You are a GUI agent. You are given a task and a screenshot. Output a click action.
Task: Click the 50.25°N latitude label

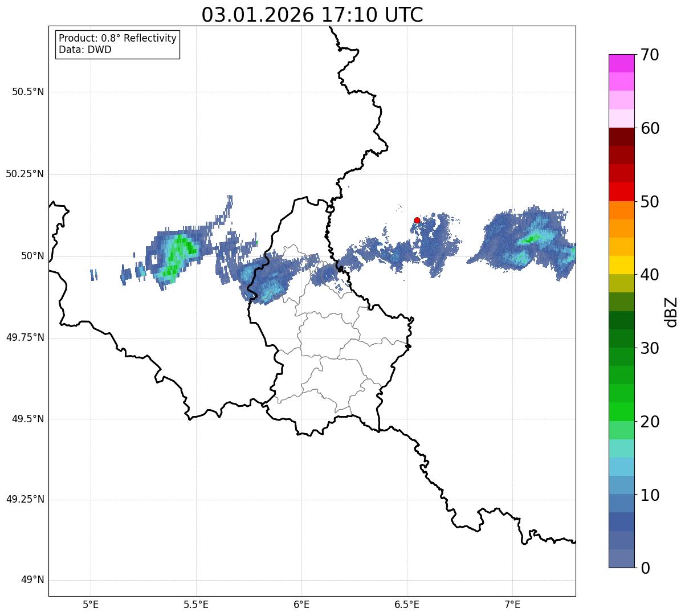(25, 174)
